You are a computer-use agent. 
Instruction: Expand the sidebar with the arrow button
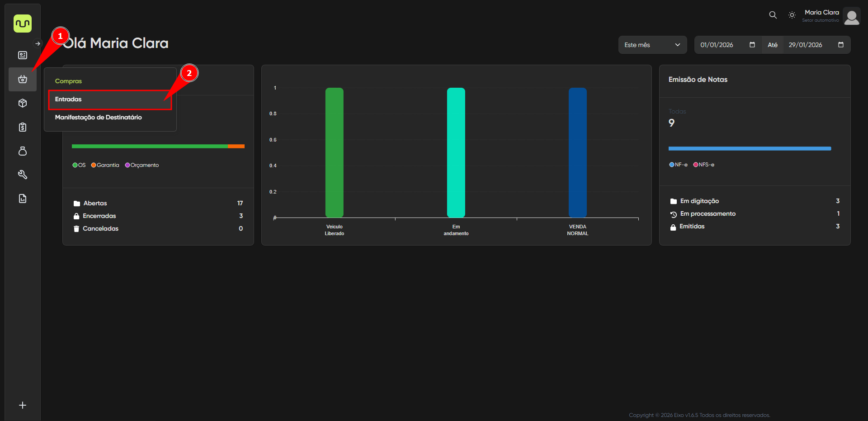point(38,44)
